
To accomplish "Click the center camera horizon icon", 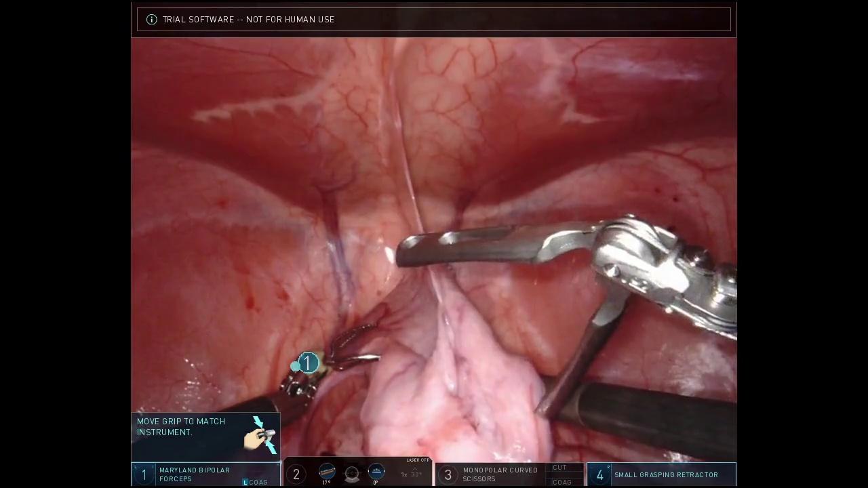I will point(352,473).
